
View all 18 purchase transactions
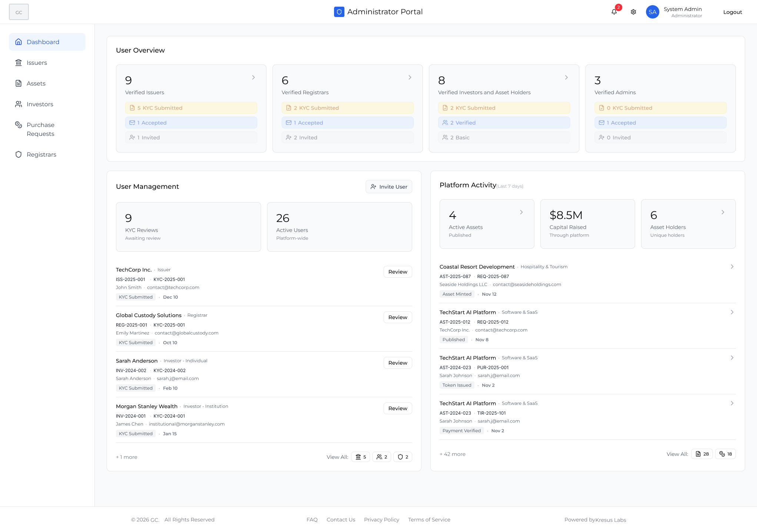pos(725,454)
